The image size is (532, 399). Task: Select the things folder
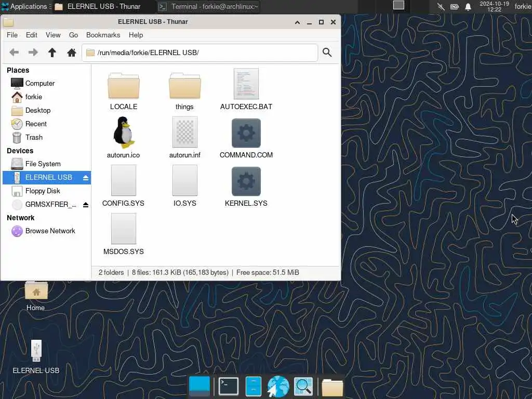(x=184, y=91)
